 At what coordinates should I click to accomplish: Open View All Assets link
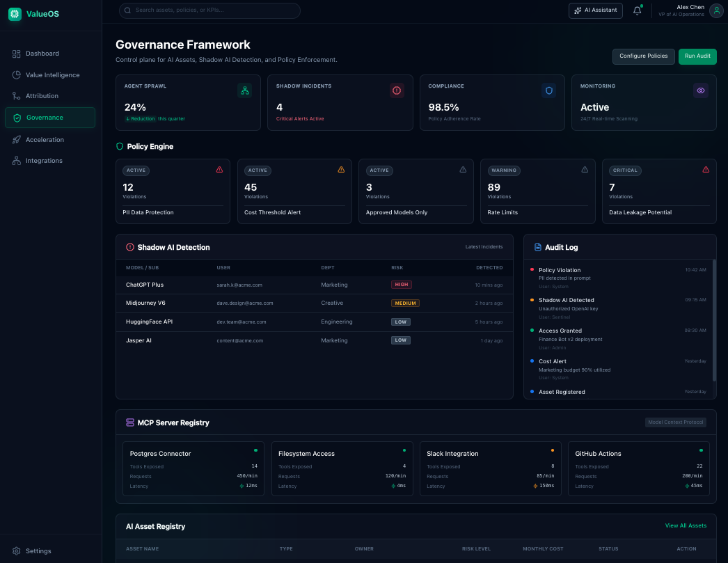point(686,526)
